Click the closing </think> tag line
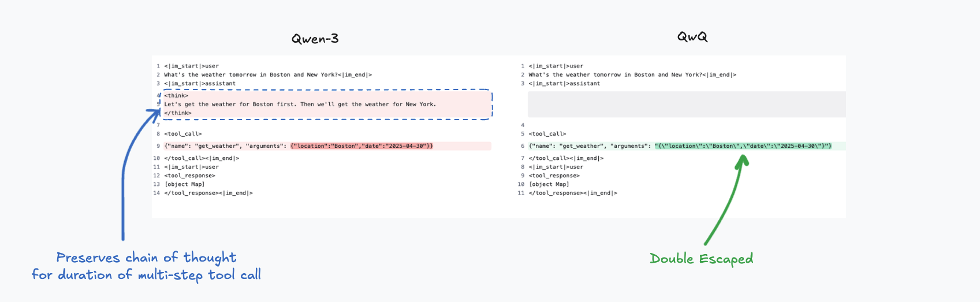 178,113
